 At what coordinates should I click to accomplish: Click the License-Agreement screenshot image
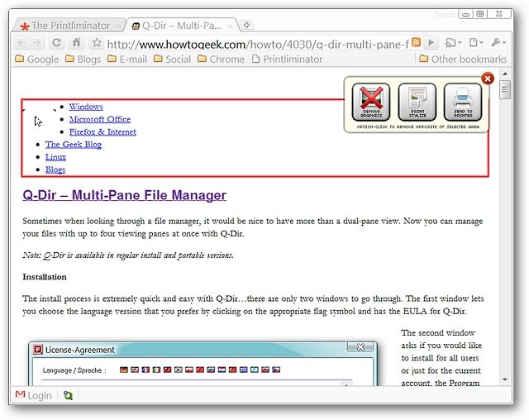tap(203, 363)
